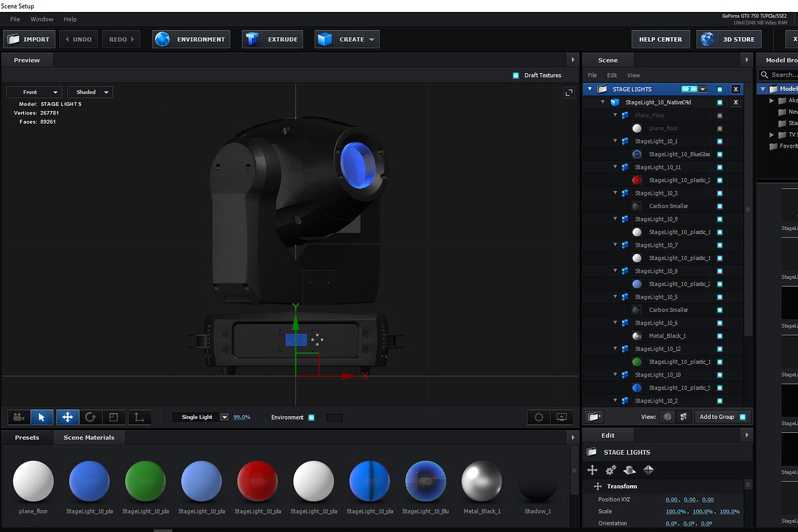The height and width of the screenshot is (532, 798).
Task: Select the camera tool in preview toolbar
Action: (19, 418)
